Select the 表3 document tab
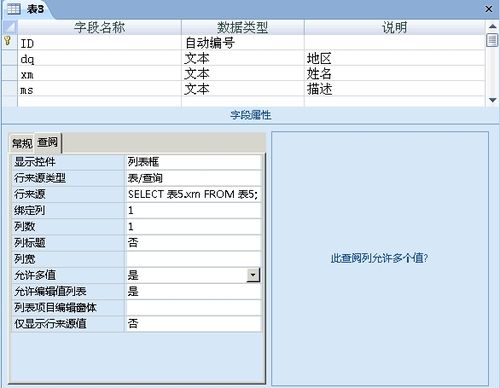The width and height of the screenshot is (500, 388). click(x=28, y=9)
